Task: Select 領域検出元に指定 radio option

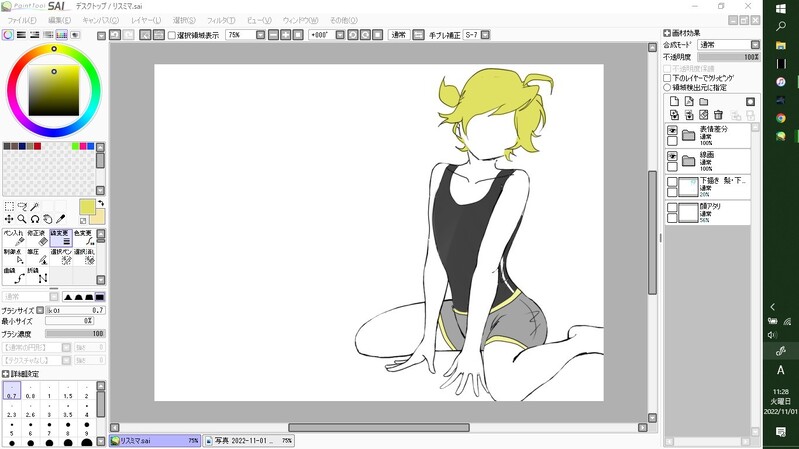Action: click(x=667, y=88)
